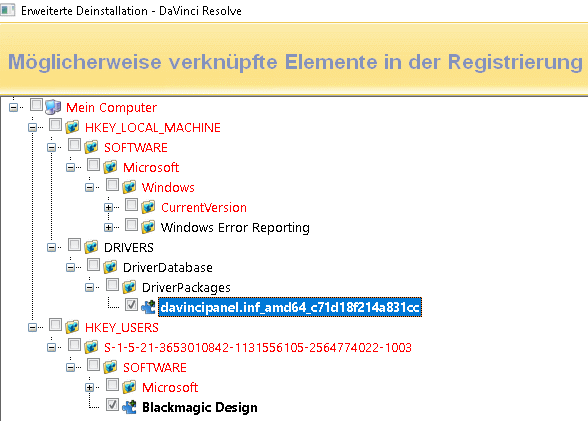Expand Microsoft node under HKEY_USERS SOFTWARE

pos(89,387)
